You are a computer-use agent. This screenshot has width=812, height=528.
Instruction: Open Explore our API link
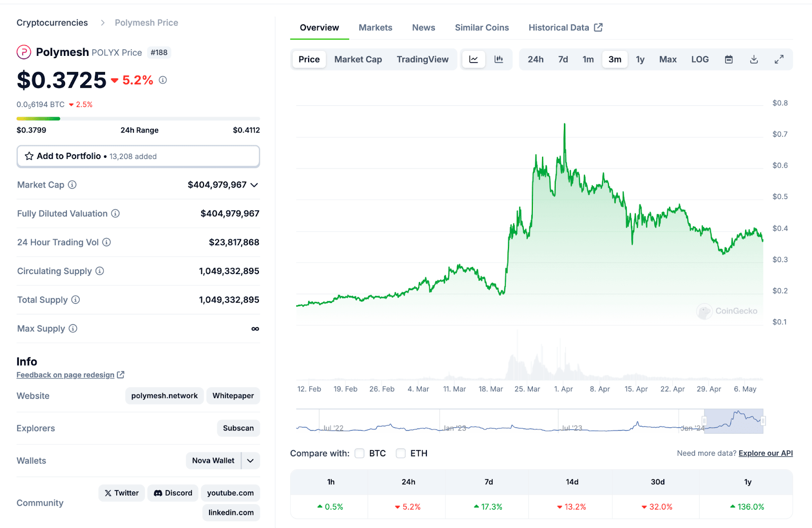point(765,453)
